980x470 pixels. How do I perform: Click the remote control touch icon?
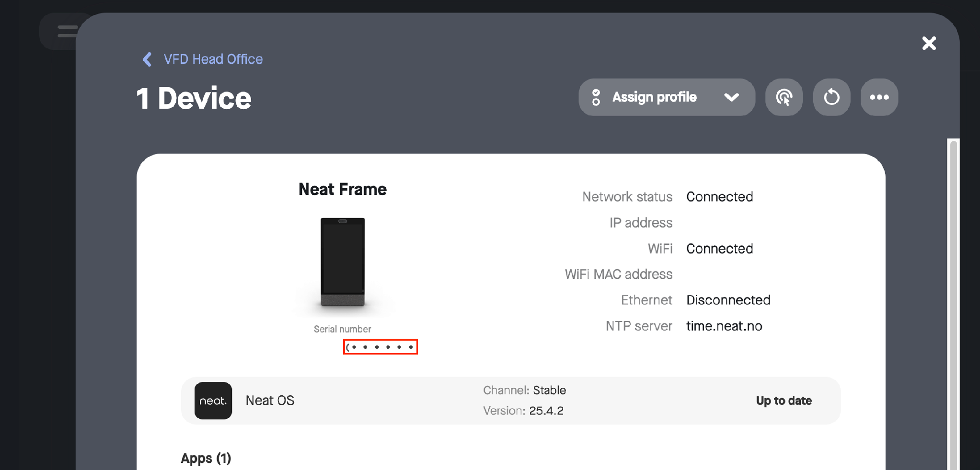[x=784, y=97]
